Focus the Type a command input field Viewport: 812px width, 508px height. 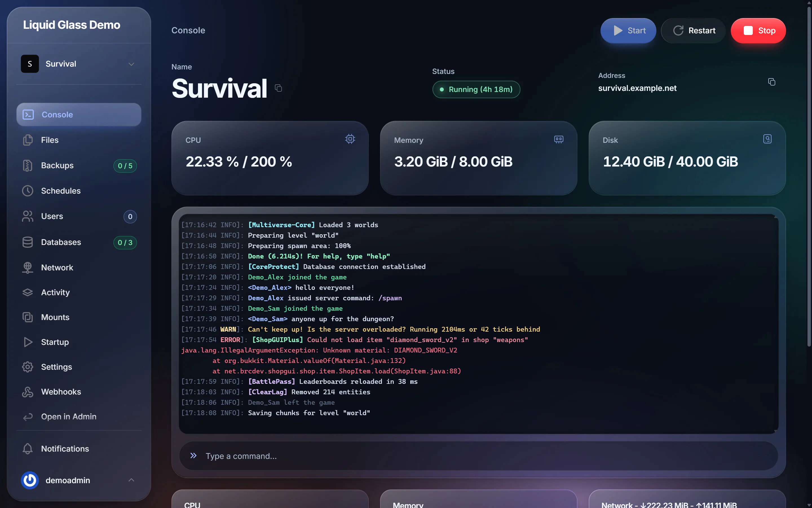478,456
